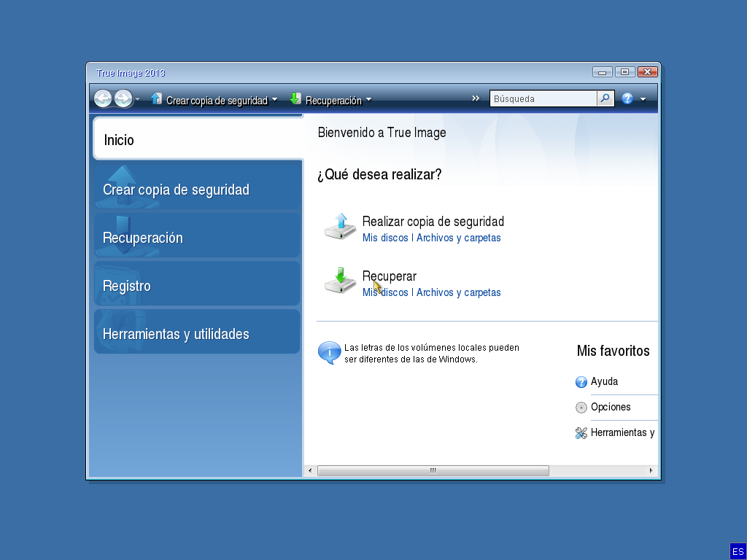Open the dropdown arrow next to help icon
This screenshot has height=560, width=747.
[643, 99]
